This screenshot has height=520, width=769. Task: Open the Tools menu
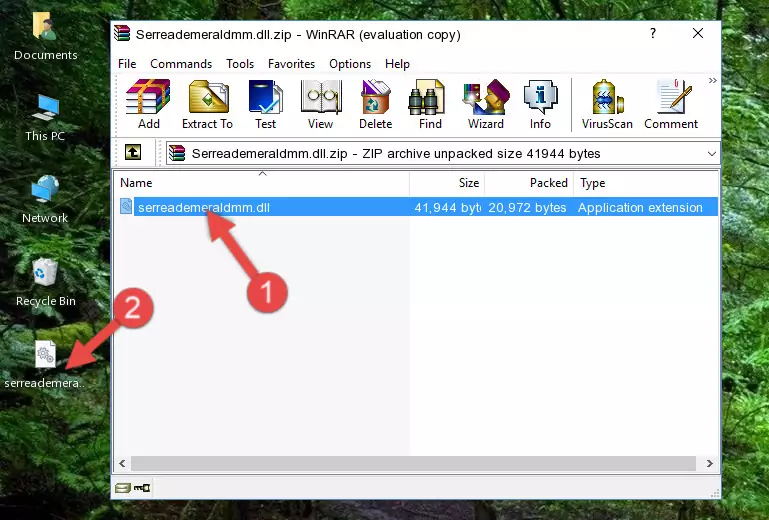point(240,64)
